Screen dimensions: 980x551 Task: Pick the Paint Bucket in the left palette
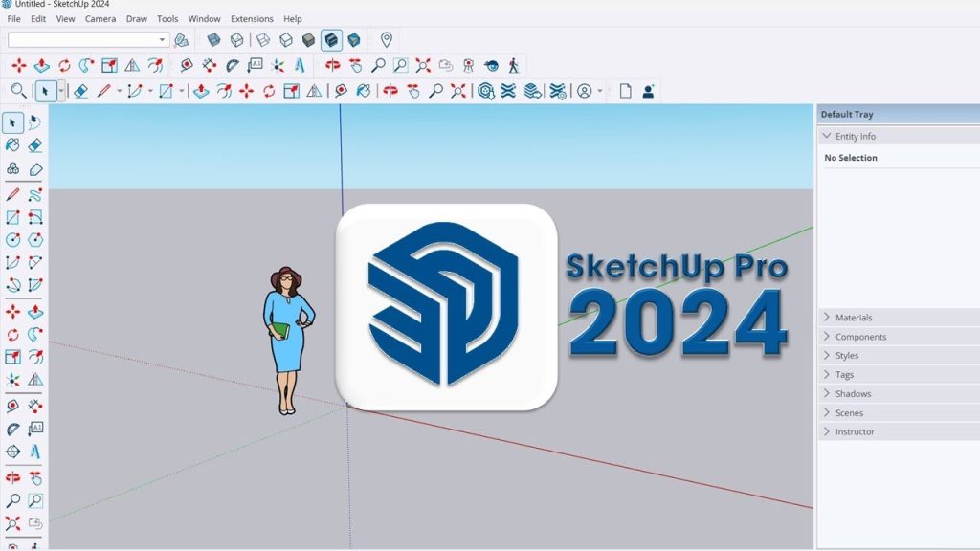click(12, 145)
